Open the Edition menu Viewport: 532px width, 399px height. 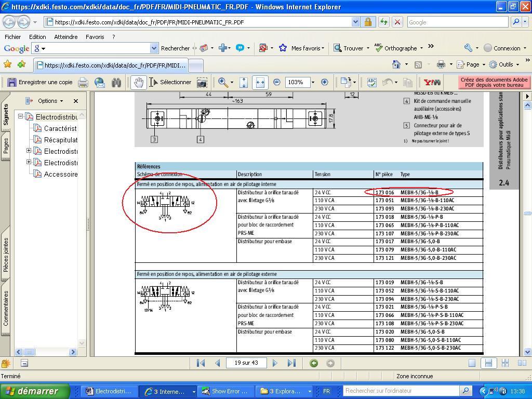pos(37,37)
